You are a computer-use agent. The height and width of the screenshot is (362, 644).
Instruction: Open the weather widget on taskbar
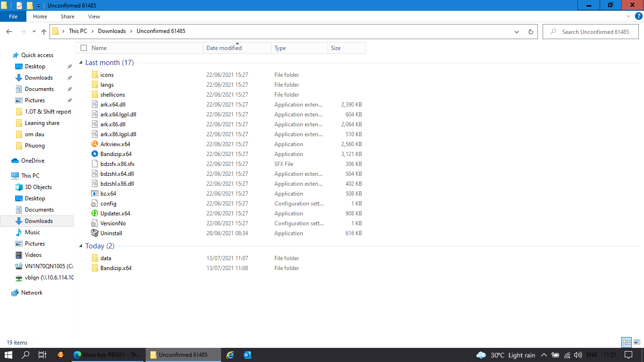505,355
